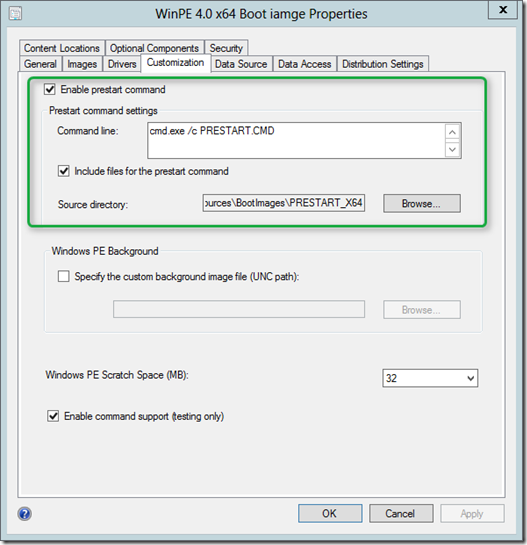Screen dimensions: 527x545
Task: Toggle Include files for the prestart command
Action: tap(64, 171)
